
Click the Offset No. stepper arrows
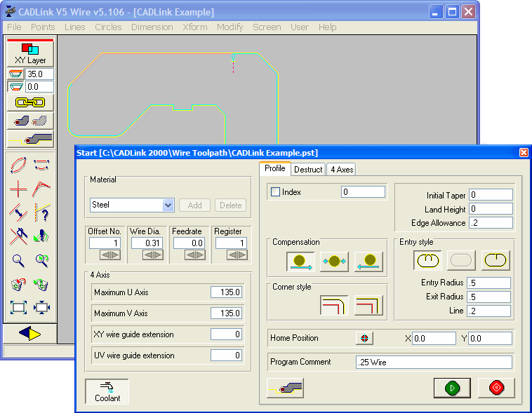coord(110,255)
